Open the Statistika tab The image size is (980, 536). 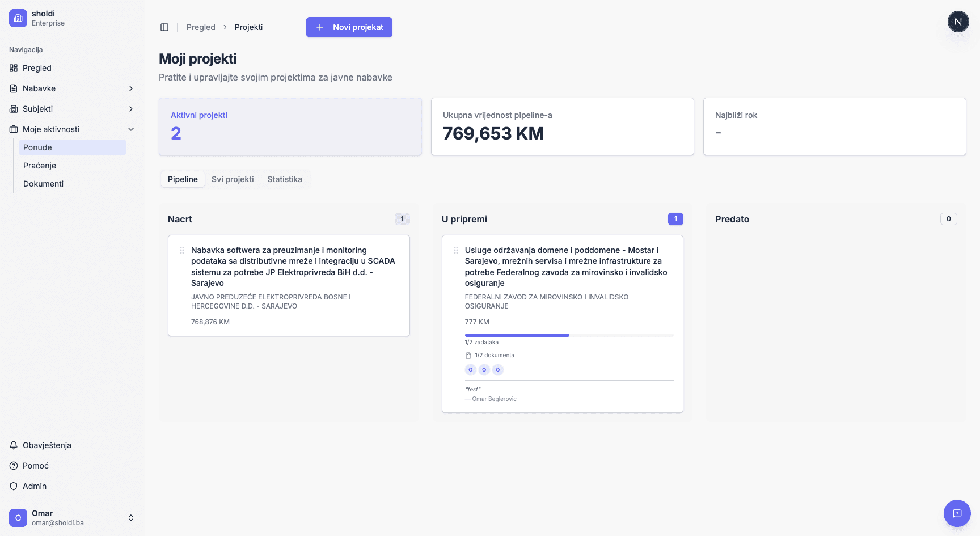click(x=285, y=179)
